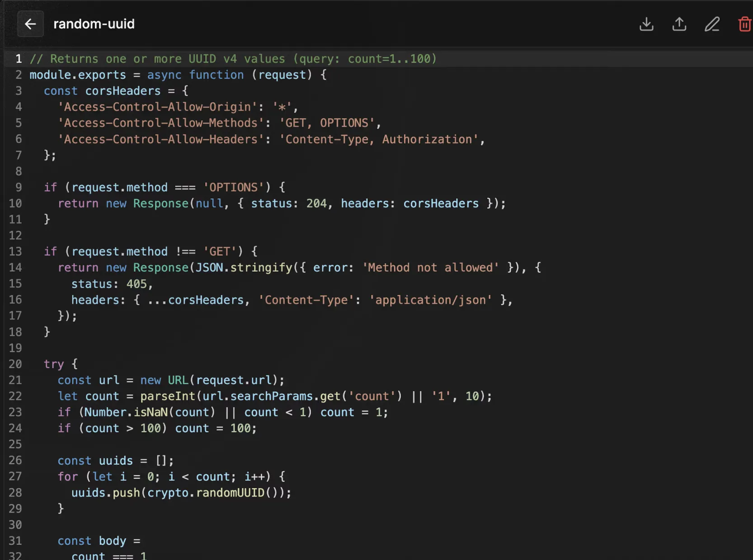Click the random-uuid title text

(94, 24)
